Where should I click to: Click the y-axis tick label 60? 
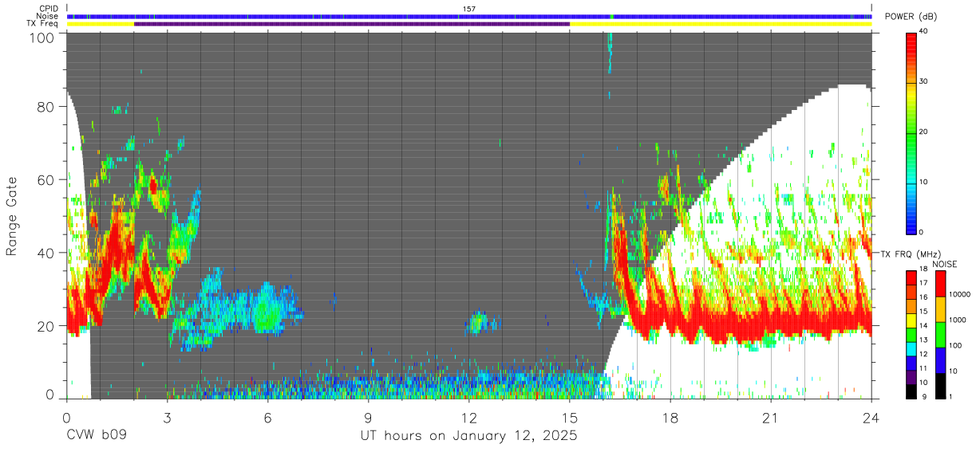tap(47, 179)
